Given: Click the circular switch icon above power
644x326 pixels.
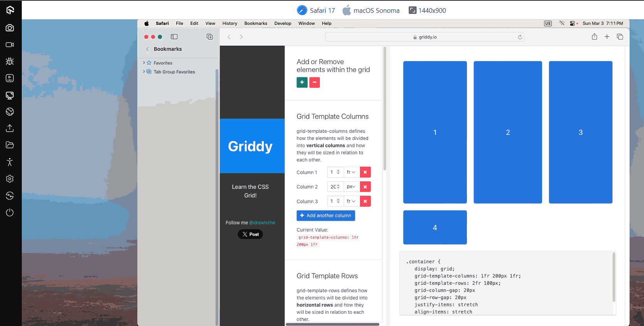Looking at the screenshot, I should pyautogui.click(x=10, y=195).
